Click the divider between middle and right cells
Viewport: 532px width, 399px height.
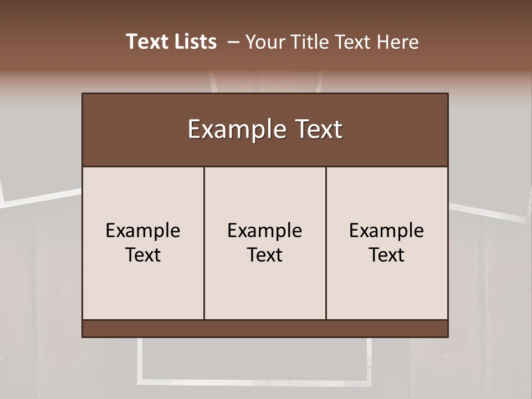326,243
